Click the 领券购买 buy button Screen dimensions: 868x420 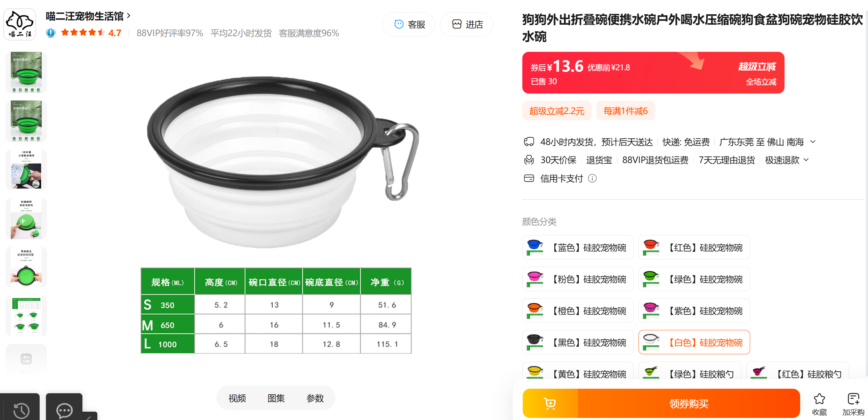coord(689,403)
